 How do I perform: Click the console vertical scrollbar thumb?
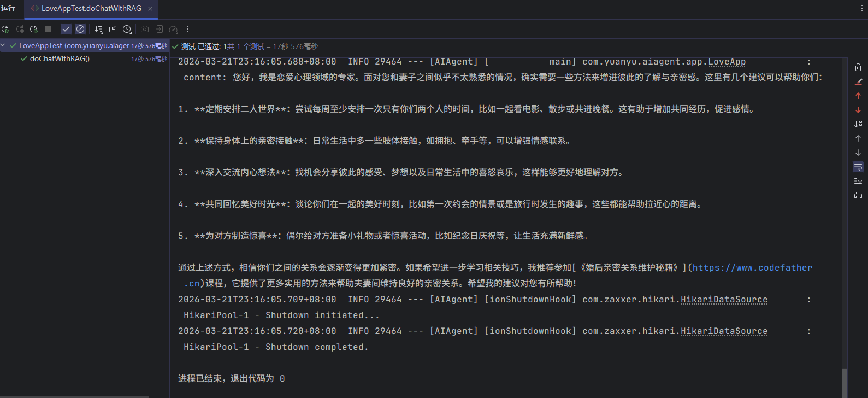845,383
